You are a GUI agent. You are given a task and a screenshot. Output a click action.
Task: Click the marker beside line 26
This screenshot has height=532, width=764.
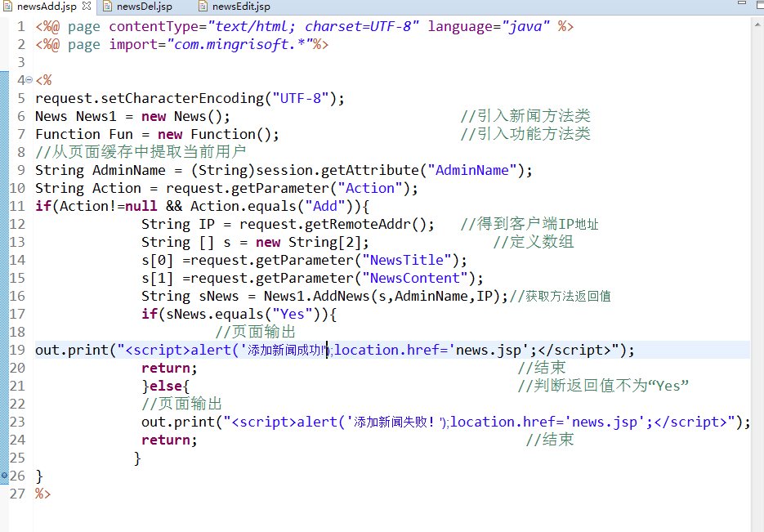click(4, 475)
